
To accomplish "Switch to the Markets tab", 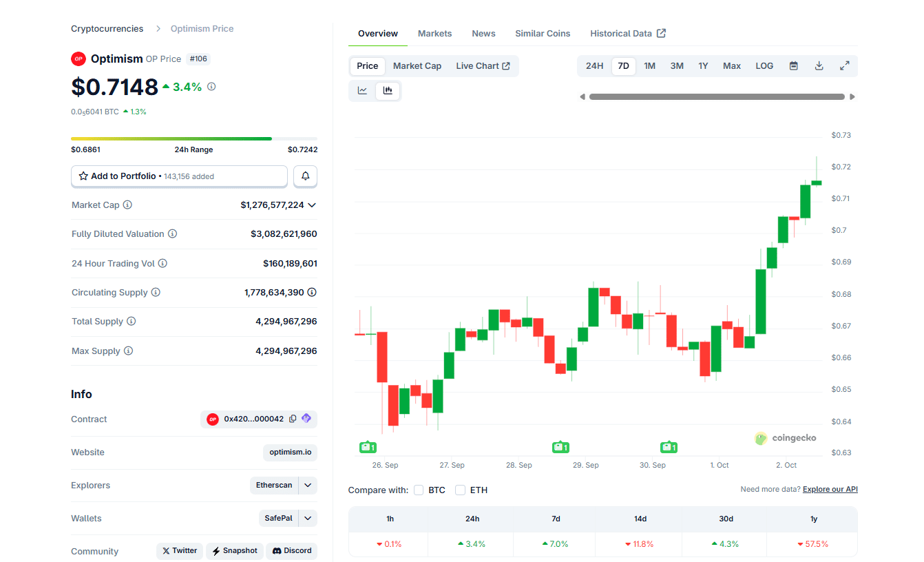I will [434, 34].
